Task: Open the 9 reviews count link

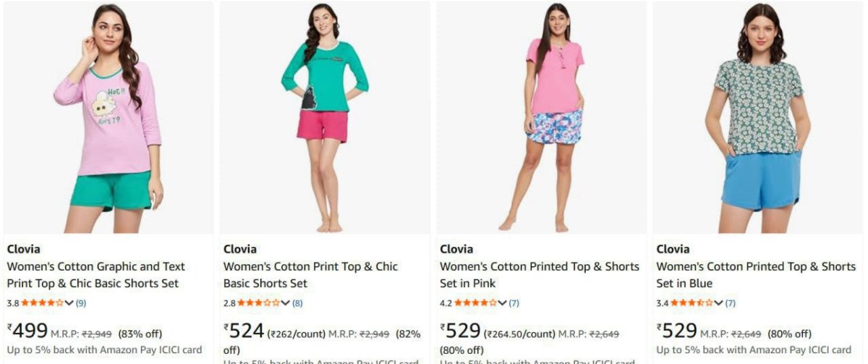Action: click(81, 302)
